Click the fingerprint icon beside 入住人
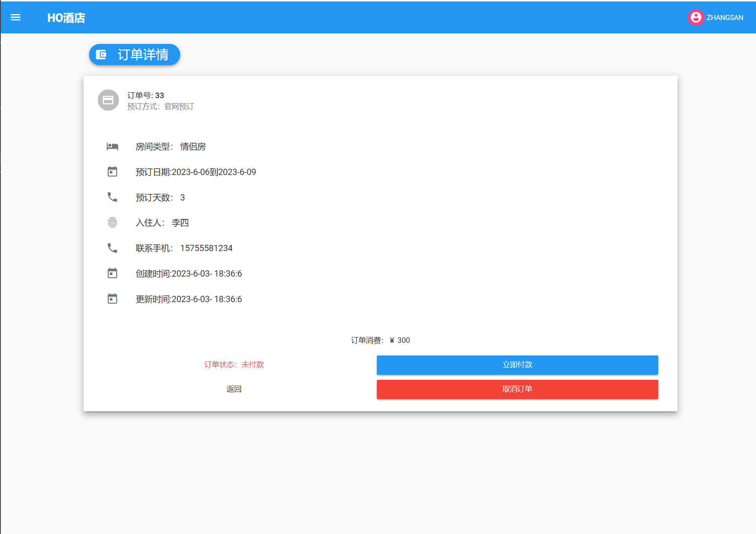The height and width of the screenshot is (534, 756). (x=112, y=222)
